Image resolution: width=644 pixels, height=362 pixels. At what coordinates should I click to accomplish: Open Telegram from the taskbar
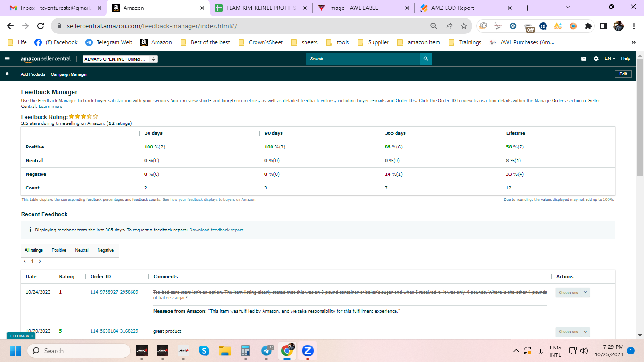[x=267, y=351]
